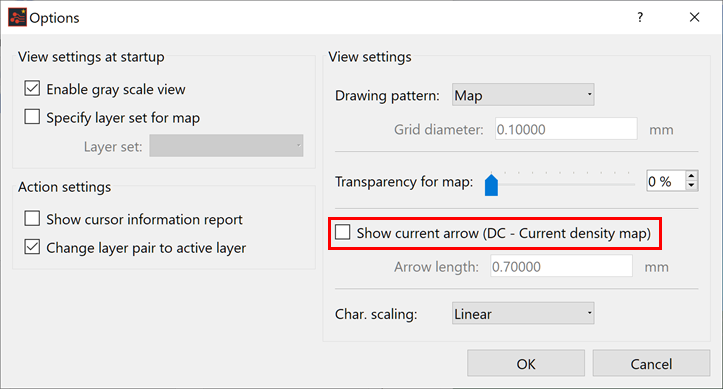This screenshot has height=389, width=723.
Task: Open the Char. scaling dropdown
Action: point(523,313)
